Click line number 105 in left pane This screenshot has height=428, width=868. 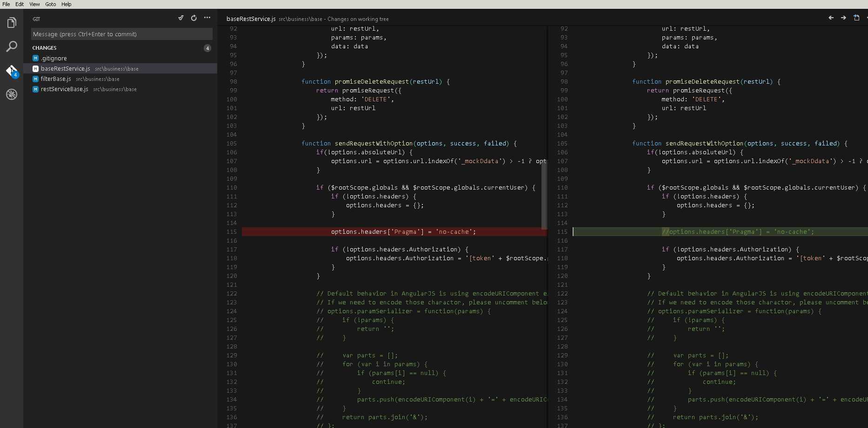tap(231, 144)
